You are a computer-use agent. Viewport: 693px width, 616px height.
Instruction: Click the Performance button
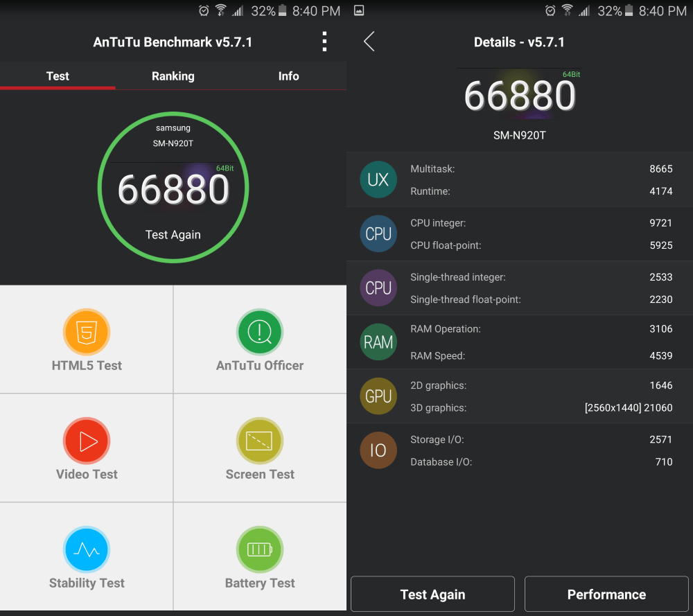coord(606,594)
